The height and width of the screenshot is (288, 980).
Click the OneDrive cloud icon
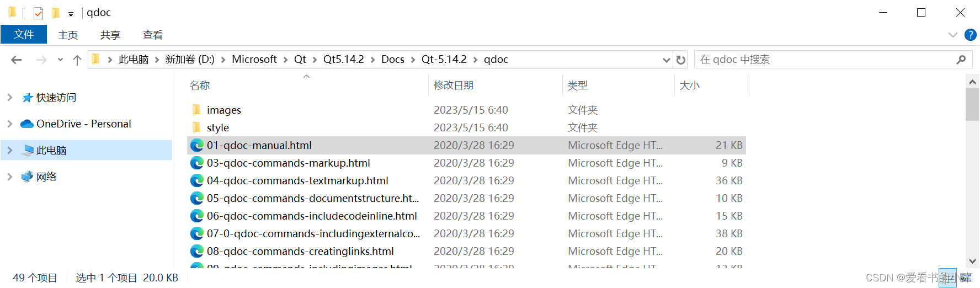click(26, 124)
